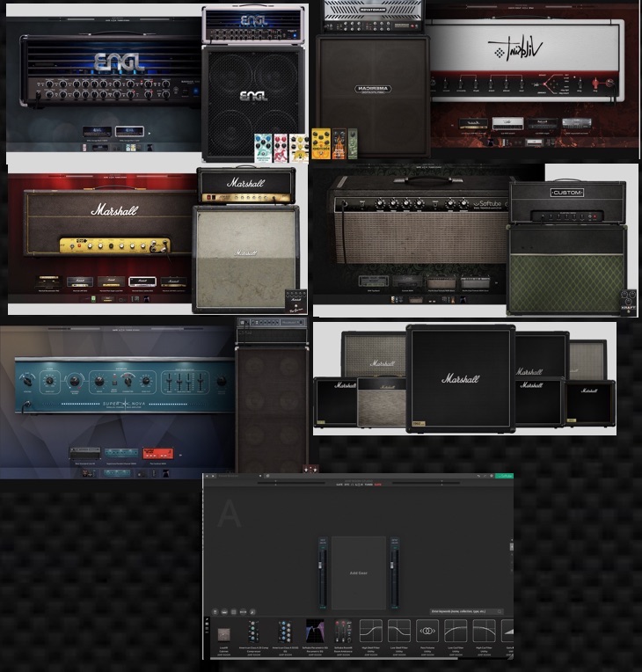Select the first amp thumbnail in the red-background window
The image size is (642, 672).
coord(473,123)
